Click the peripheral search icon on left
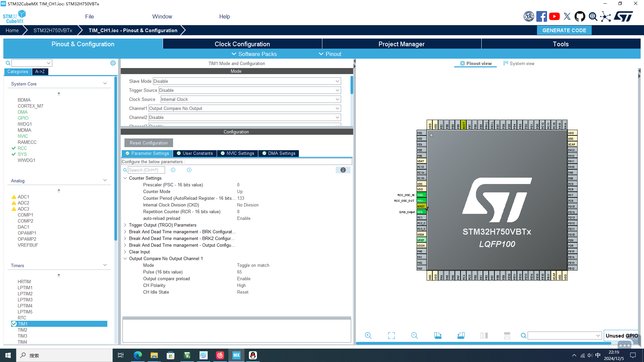The image size is (644, 362). point(8,63)
